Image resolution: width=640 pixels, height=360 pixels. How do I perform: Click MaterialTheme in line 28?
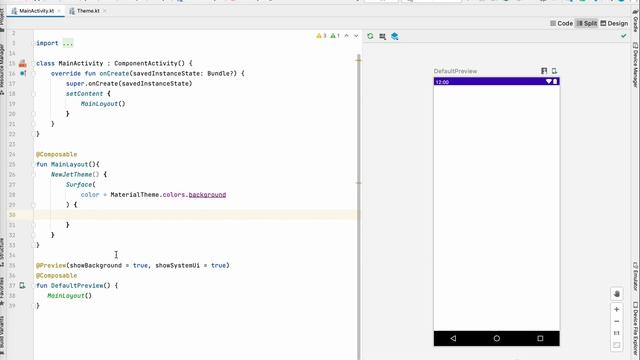(x=134, y=195)
